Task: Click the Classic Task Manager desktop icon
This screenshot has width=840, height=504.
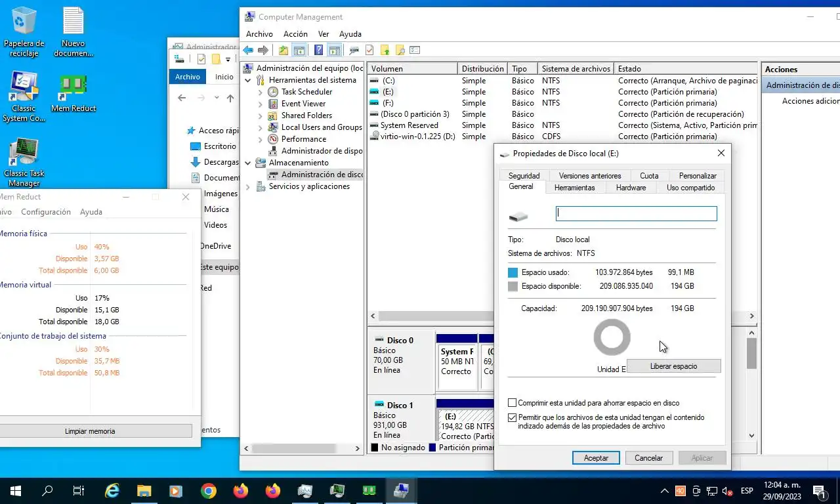Action: click(x=24, y=163)
